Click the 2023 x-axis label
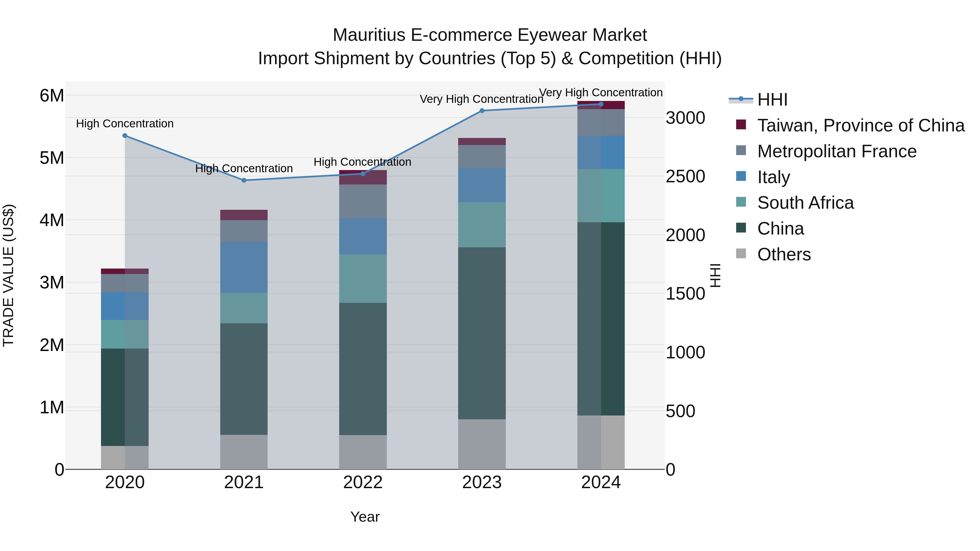Viewport: 980px width, 551px height. pos(482,482)
